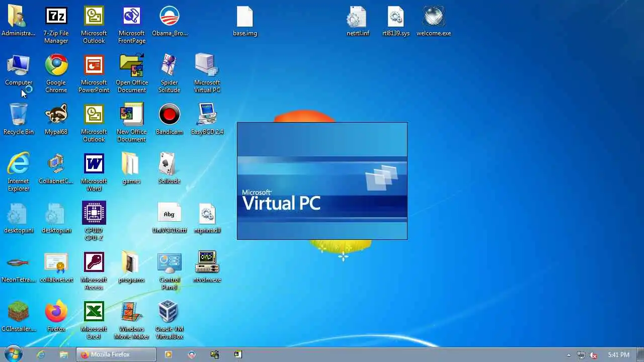Open Windows Explorer from the taskbar
644x362 pixels.
(64, 354)
